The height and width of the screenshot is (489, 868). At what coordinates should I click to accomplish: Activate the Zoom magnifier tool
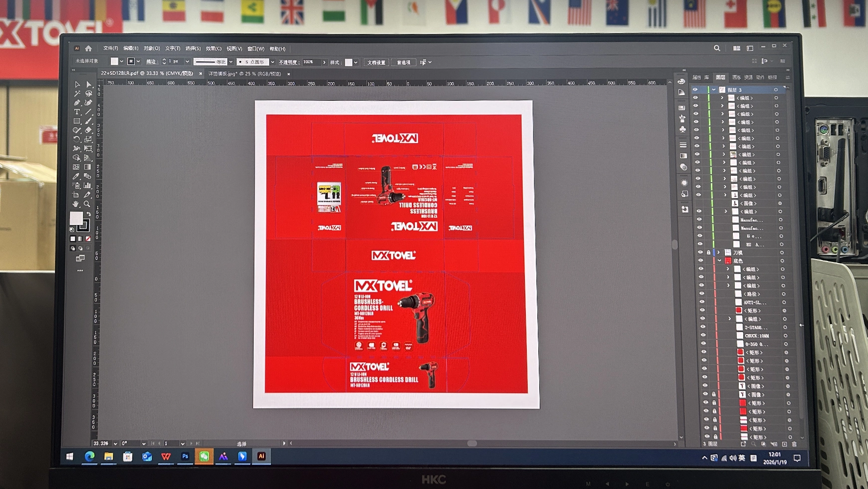87,204
